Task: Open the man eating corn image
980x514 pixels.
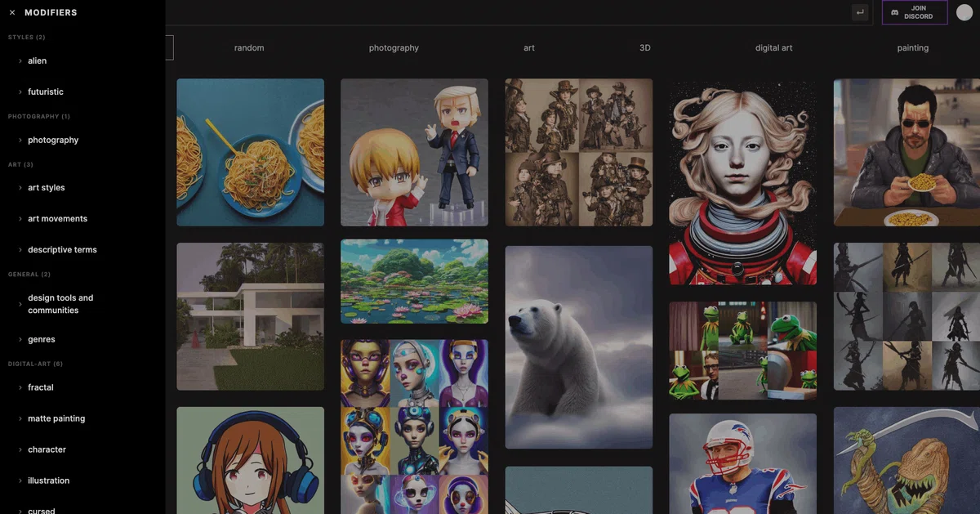Action: pos(906,152)
